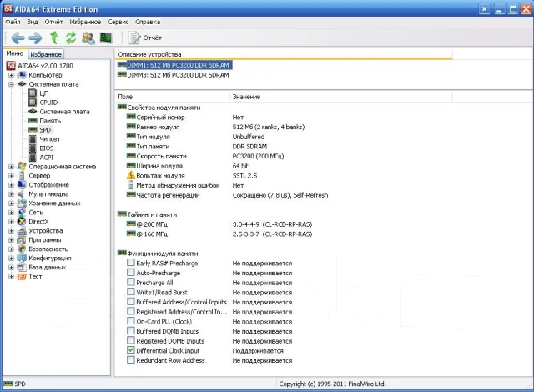Open the ACPI tree item
The image size is (534, 392).
pyautogui.click(x=47, y=158)
